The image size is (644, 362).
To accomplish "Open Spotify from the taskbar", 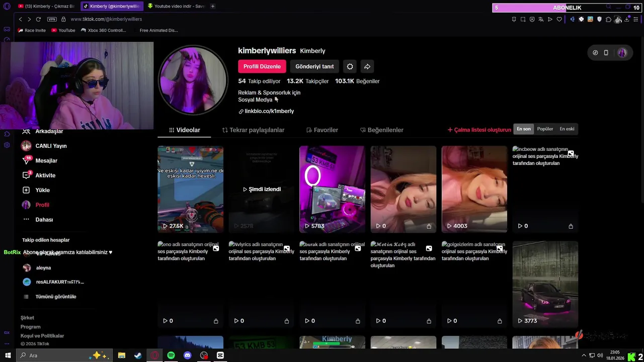I will coord(171,355).
